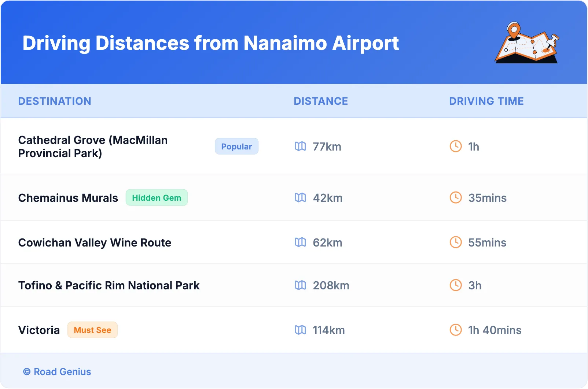This screenshot has height=389, width=588.
Task: Select the Chemainus Murals destination
Action: 68,198
